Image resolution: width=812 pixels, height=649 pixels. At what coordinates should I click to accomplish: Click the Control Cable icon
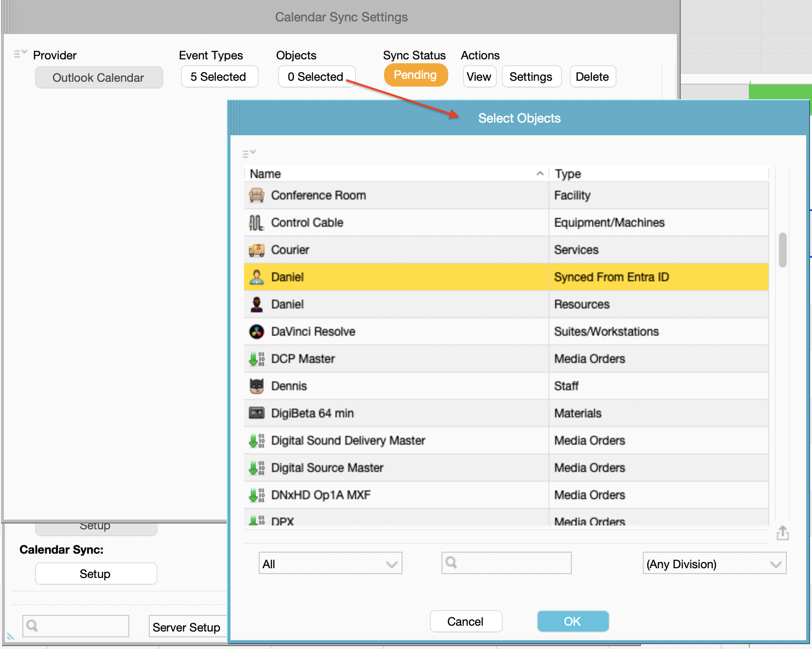click(x=256, y=222)
